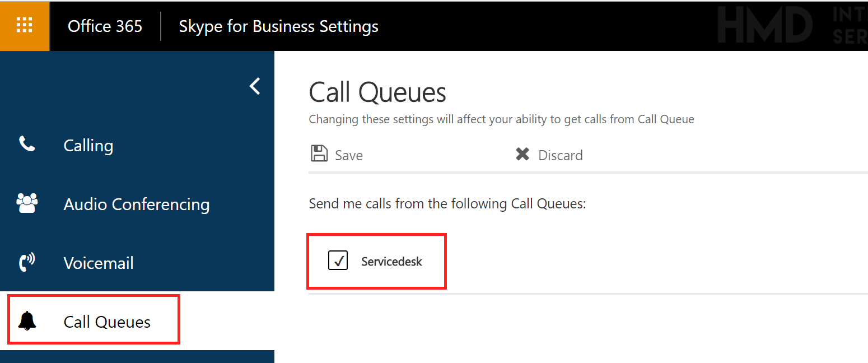The image size is (868, 363).
Task: Click the Servicedesk queue name label
Action: 391,262
